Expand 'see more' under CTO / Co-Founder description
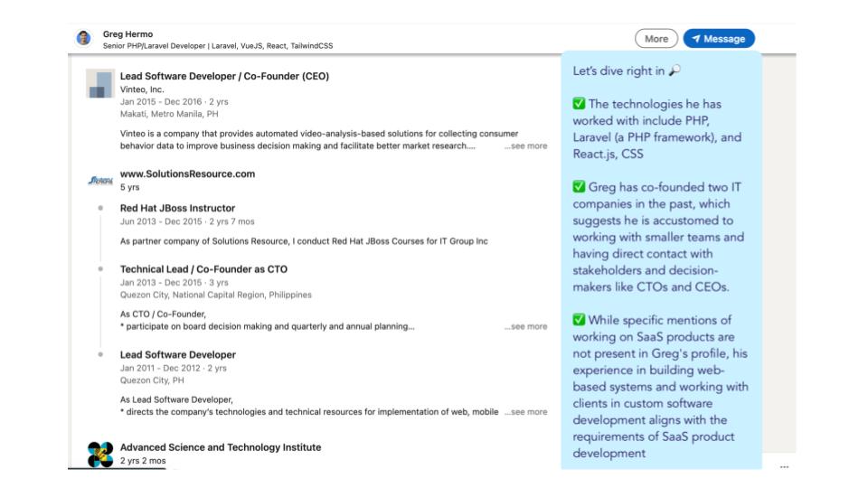Screen dimensions: 868x488 (x=525, y=326)
